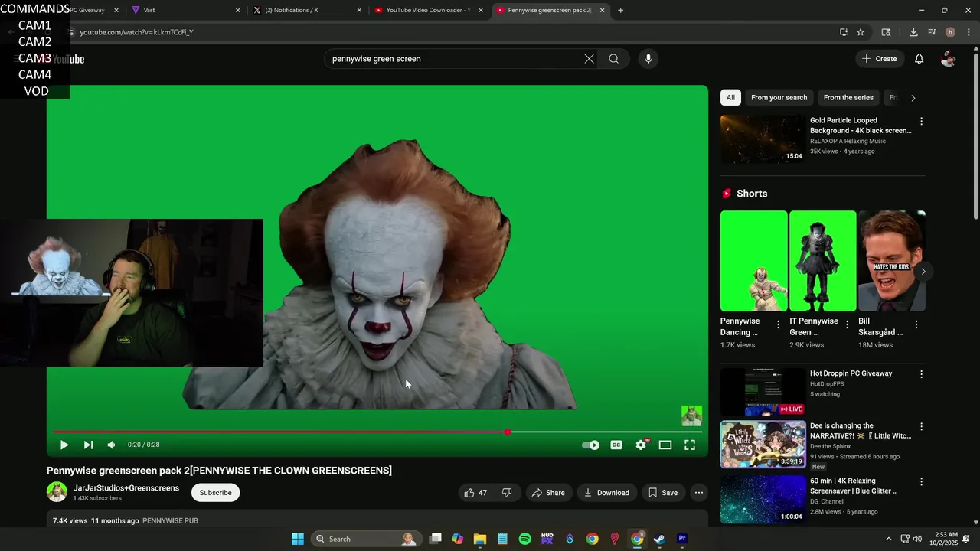
Task: Mute the video player volume
Action: (112, 445)
